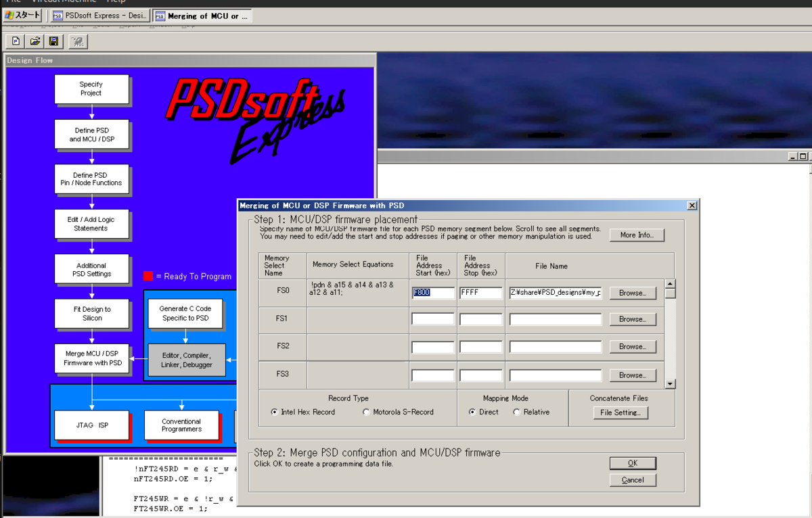Screen dimensions: 812x518
Task: Open Define PSD and MCU / DSP step
Action: (91, 134)
